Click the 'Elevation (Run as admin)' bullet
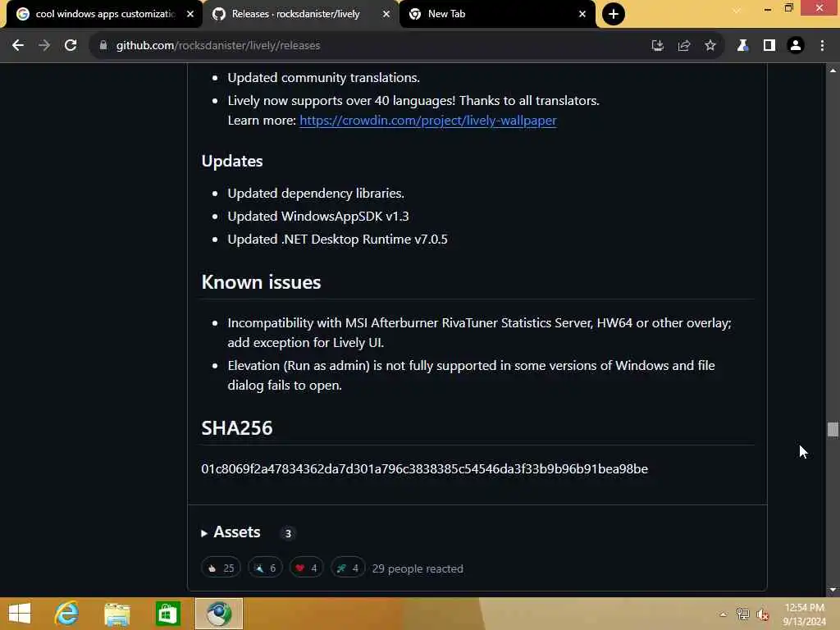 [x=472, y=375]
